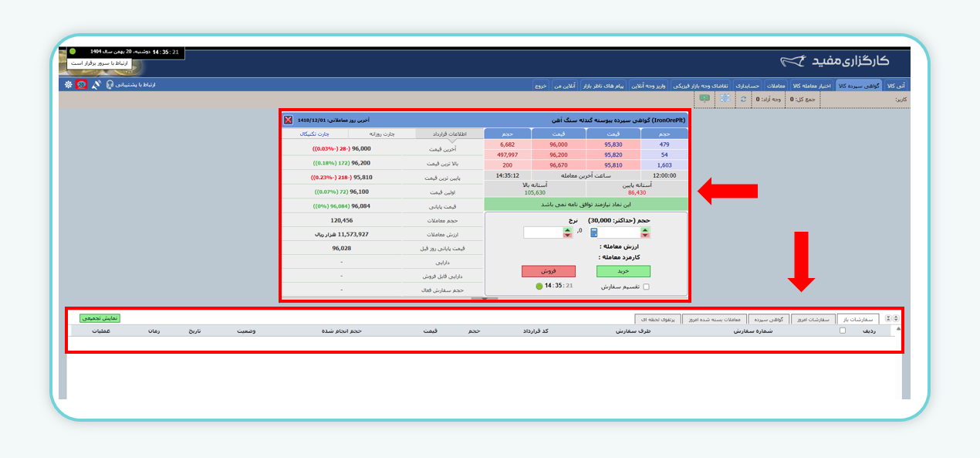
Task: Click the green chat icon in toolbar
Action: (x=704, y=99)
